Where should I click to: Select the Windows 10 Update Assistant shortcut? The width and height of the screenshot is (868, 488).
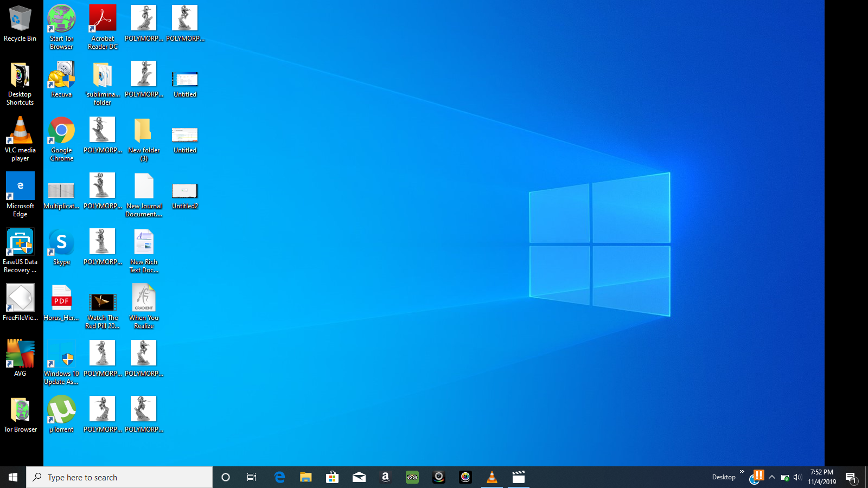coord(61,363)
